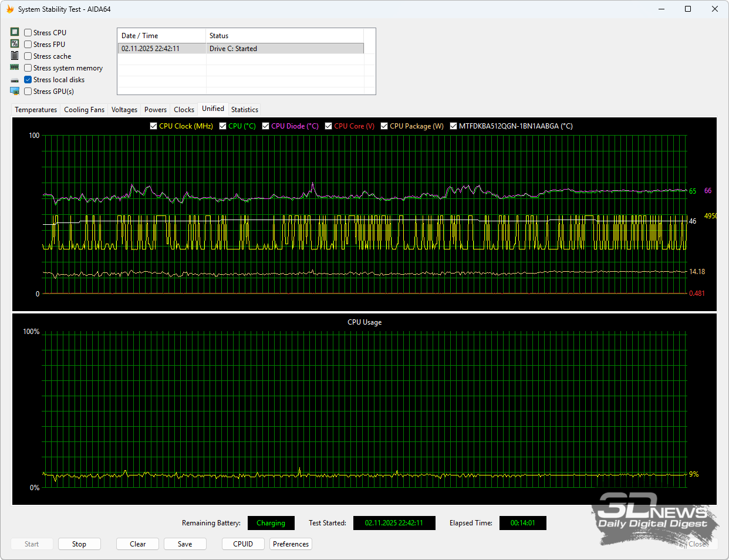Click the monitor icon beside Stress GPU(s)

(x=15, y=91)
